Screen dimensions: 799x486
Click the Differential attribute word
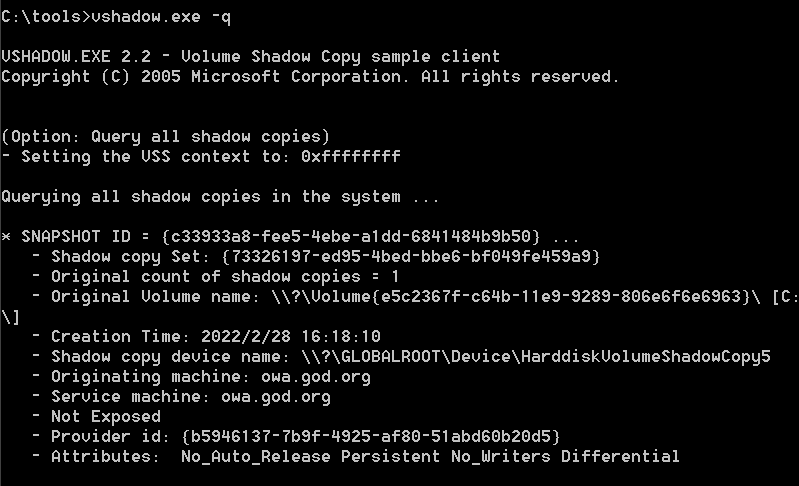(x=620, y=456)
